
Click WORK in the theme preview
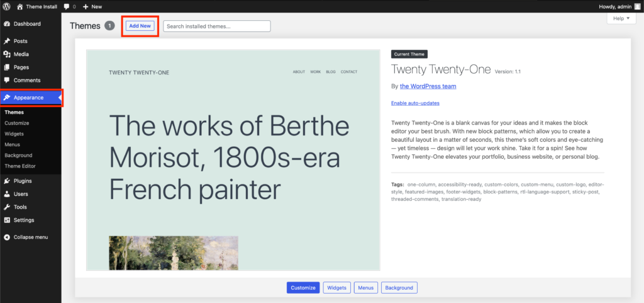[x=316, y=72]
